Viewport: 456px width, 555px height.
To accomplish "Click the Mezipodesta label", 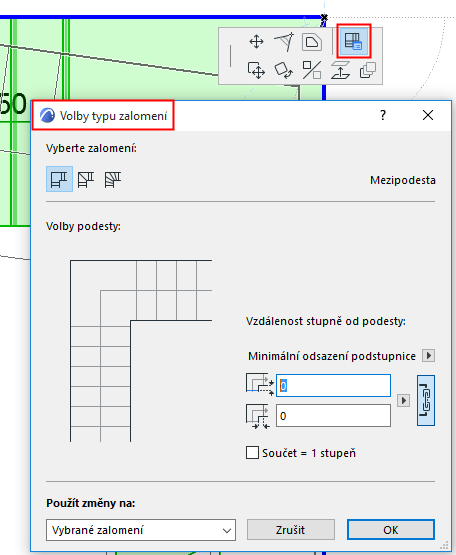I will (x=403, y=180).
